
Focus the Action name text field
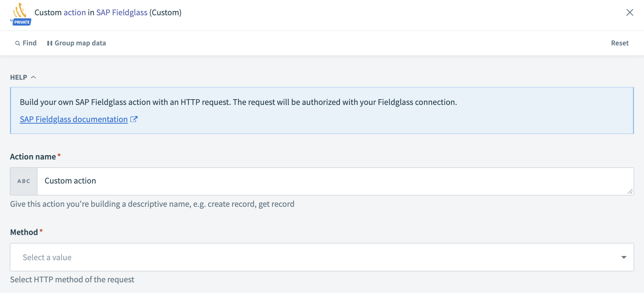[332, 181]
